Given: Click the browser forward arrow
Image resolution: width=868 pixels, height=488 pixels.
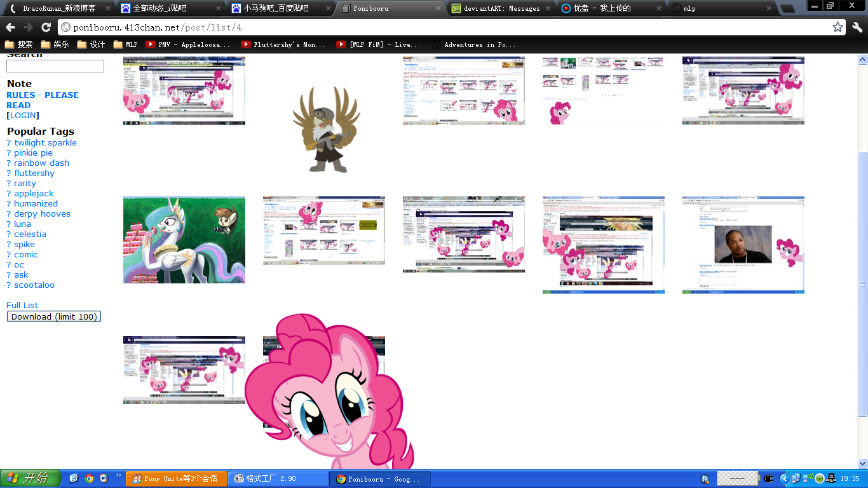Looking at the screenshot, I should [x=28, y=27].
